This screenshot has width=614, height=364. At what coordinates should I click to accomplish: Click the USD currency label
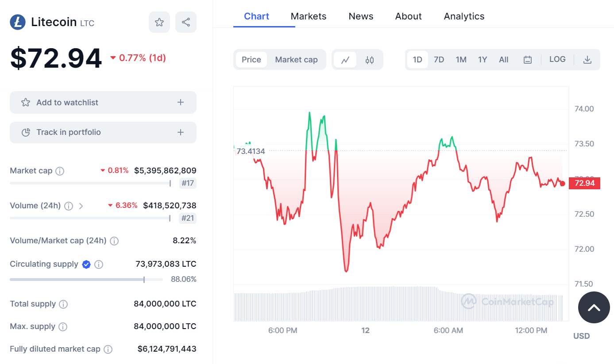(x=582, y=336)
